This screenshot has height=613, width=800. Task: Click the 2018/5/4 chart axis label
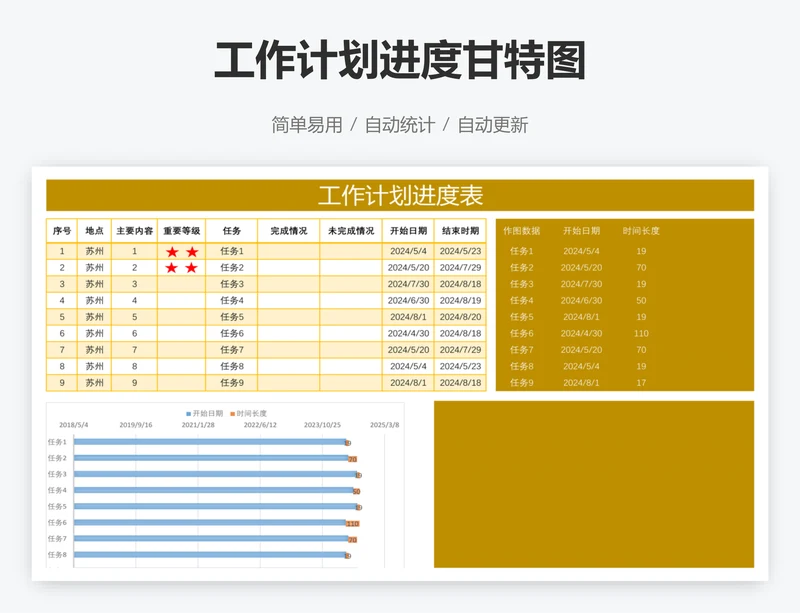tap(73, 425)
